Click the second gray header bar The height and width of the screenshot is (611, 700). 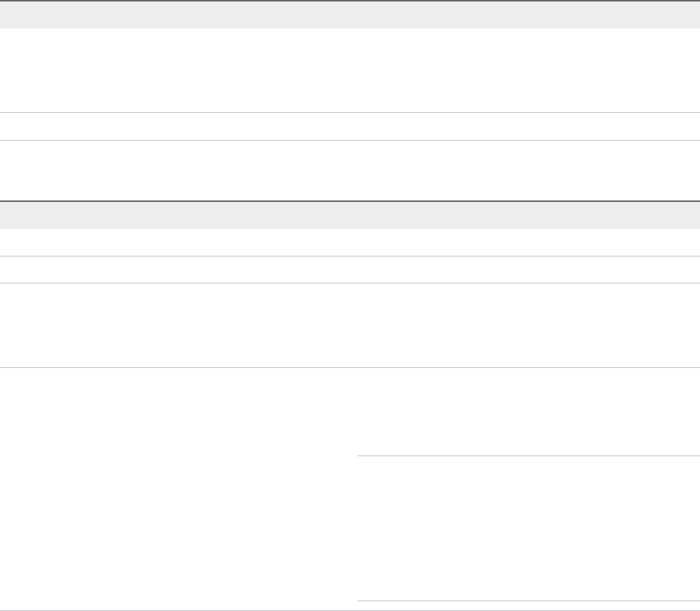click(350, 215)
